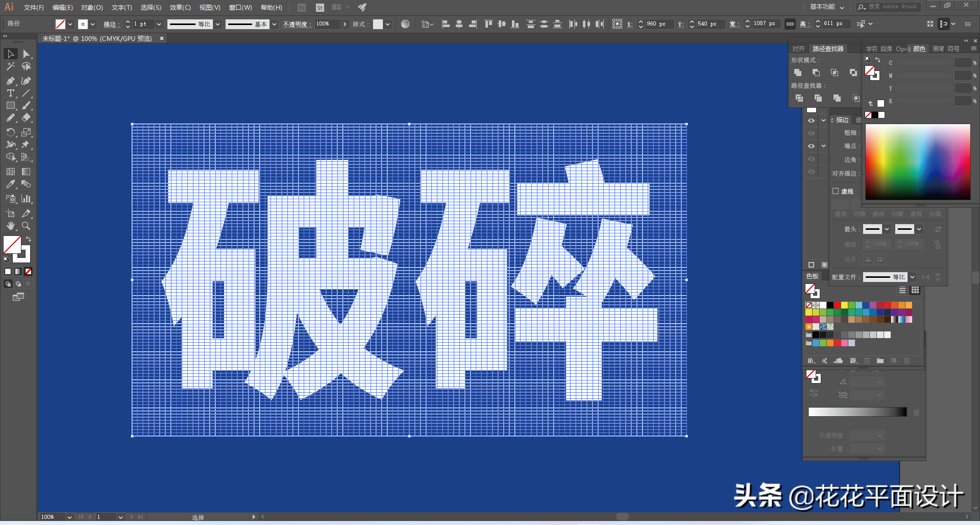This screenshot has height=525, width=980.
Task: Select the Direct Selection tool
Action: [x=26, y=54]
